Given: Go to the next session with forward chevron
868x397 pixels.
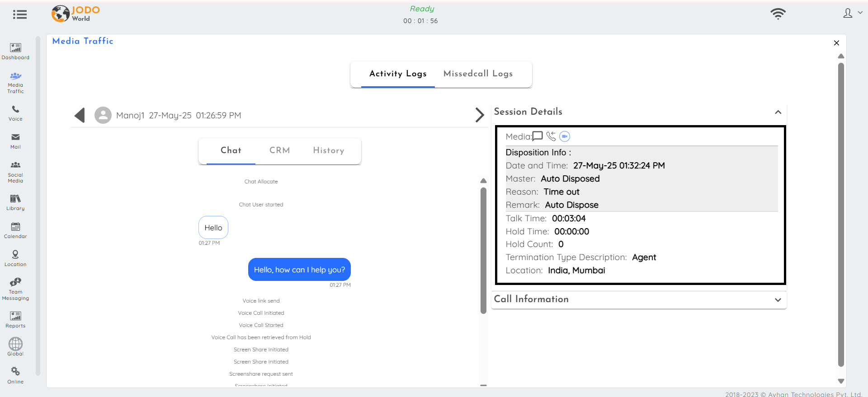Looking at the screenshot, I should click(x=480, y=115).
